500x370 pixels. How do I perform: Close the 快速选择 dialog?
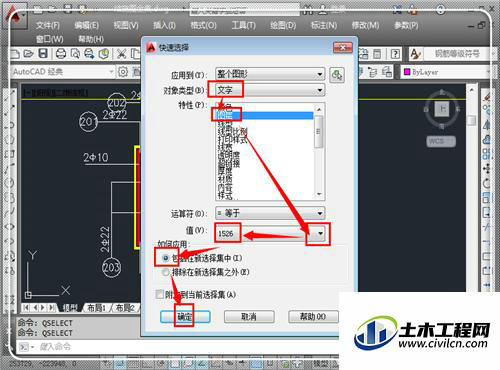coord(343,48)
